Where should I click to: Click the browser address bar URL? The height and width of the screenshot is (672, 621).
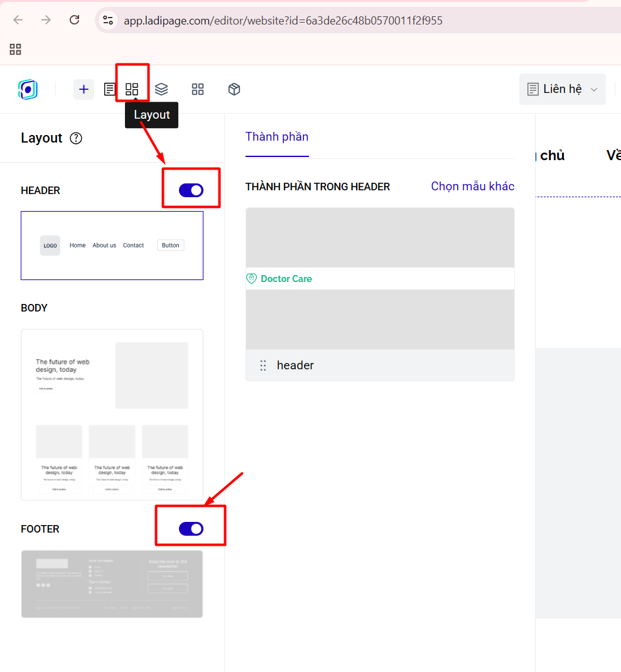pos(283,21)
